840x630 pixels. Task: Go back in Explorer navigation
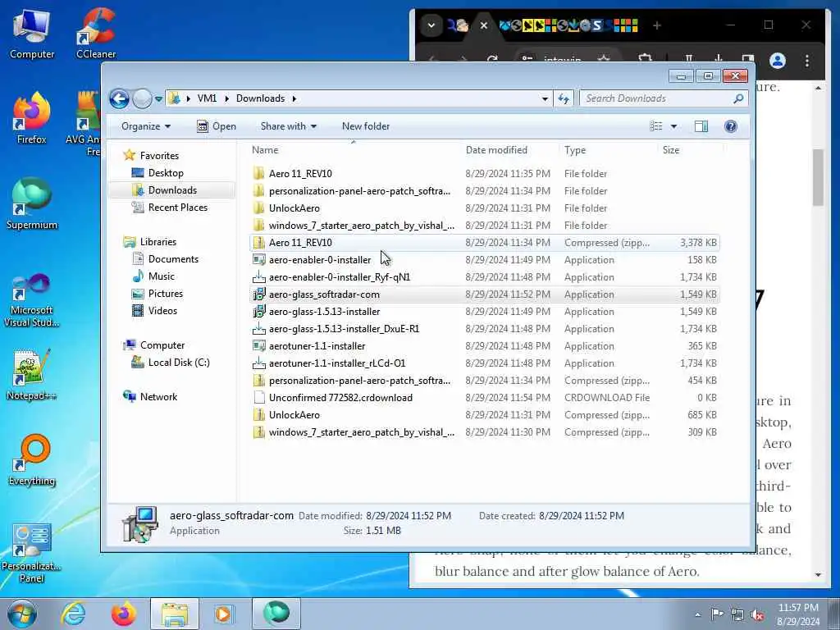(x=119, y=98)
